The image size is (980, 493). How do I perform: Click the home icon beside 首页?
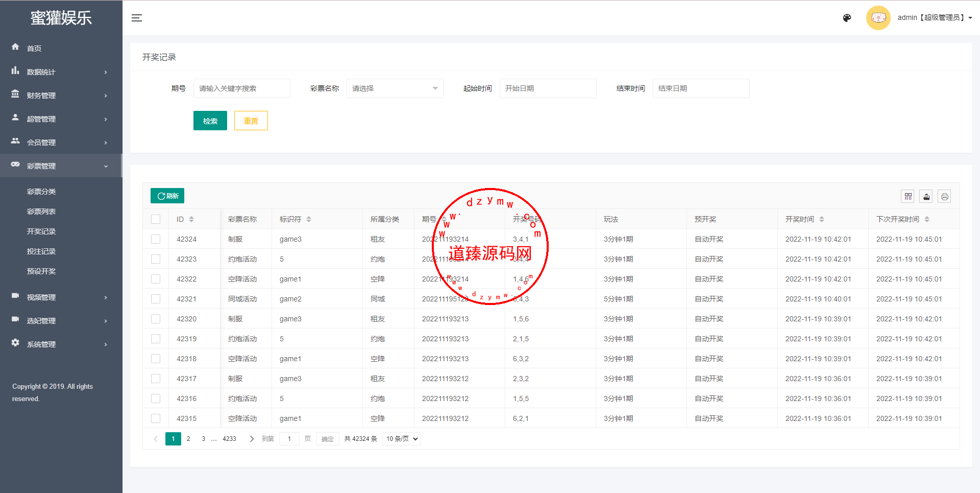15,47
